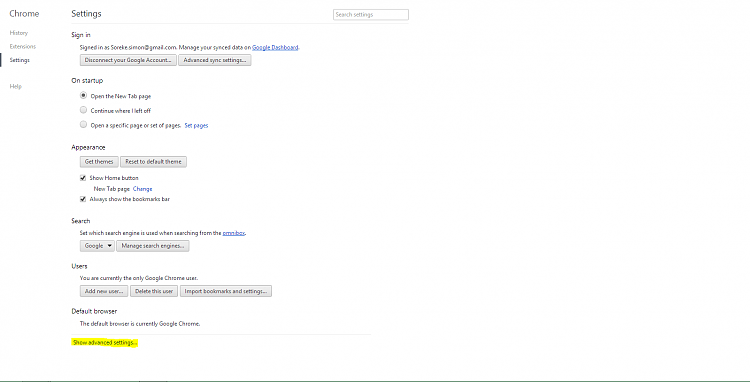Select Continue where I left off
Viewport: 750px width, 382px height.
[x=83, y=110]
